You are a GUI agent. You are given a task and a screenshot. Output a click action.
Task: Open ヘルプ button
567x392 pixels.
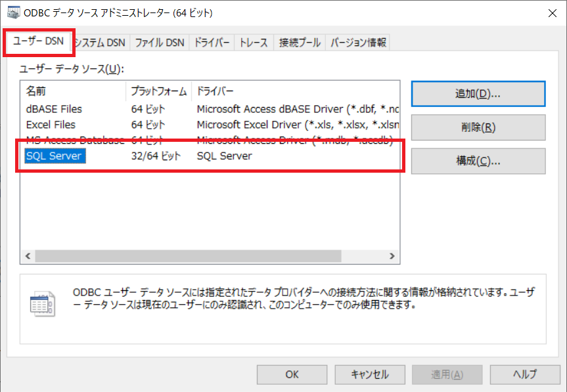point(525,375)
